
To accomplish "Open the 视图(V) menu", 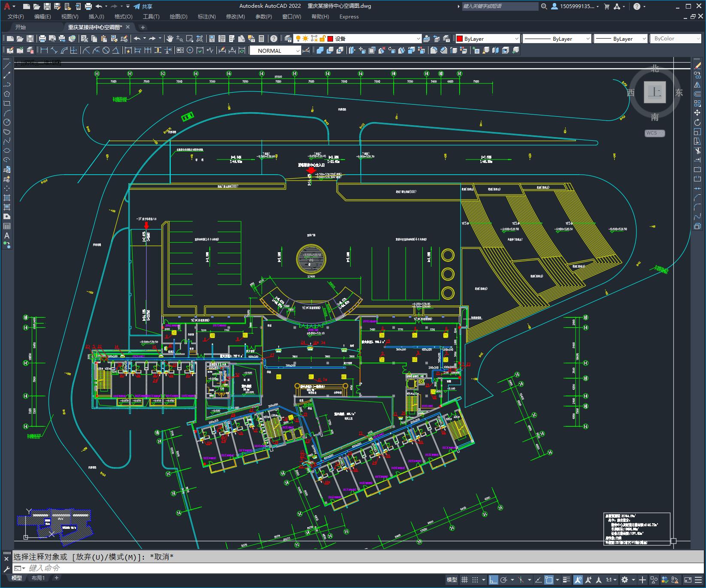I will tap(70, 17).
